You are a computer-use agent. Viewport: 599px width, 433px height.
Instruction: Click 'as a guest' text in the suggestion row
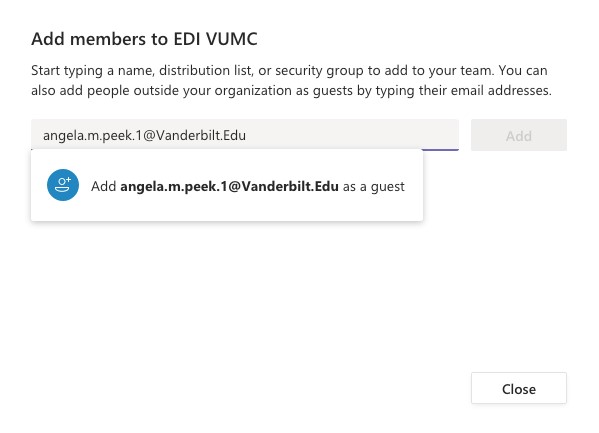pyautogui.click(x=374, y=186)
